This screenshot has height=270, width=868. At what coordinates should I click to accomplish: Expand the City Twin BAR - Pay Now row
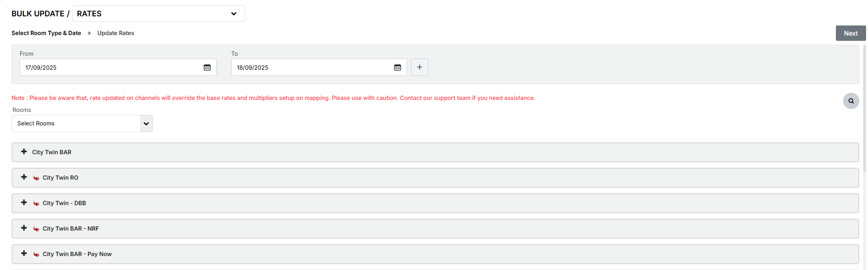point(24,254)
